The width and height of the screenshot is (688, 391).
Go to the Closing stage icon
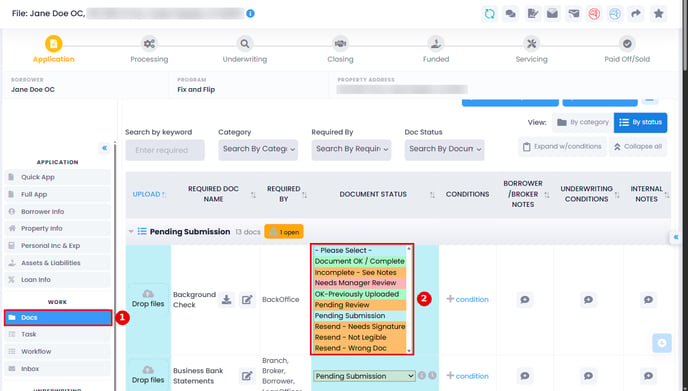340,43
